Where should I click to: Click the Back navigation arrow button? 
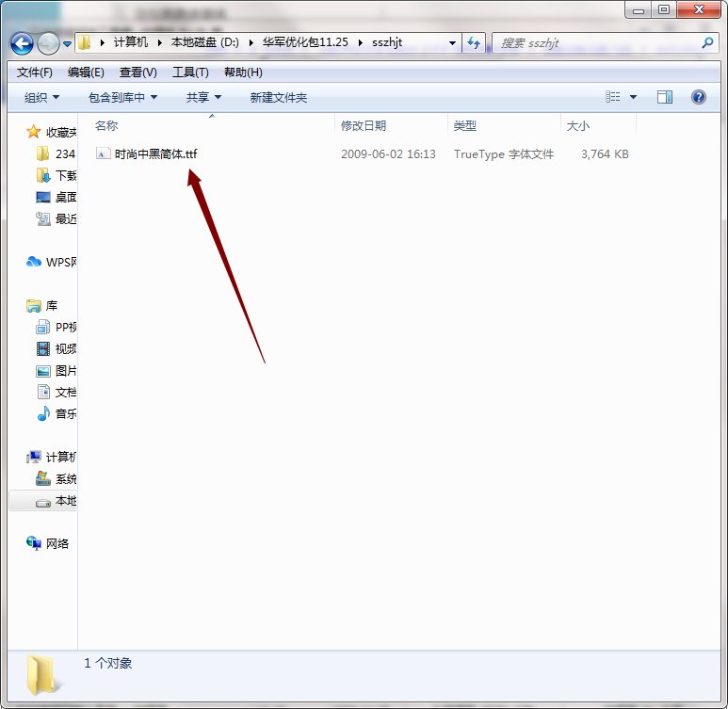point(22,43)
